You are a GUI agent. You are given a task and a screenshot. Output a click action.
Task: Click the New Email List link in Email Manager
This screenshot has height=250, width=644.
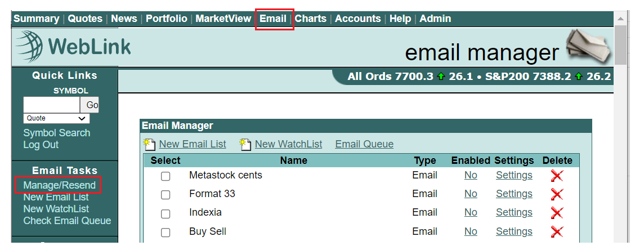[193, 145]
